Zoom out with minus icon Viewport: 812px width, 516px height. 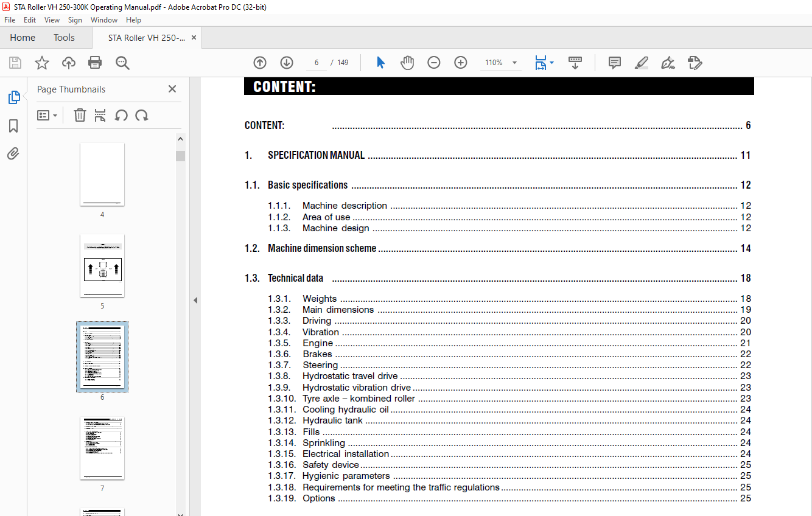click(434, 63)
